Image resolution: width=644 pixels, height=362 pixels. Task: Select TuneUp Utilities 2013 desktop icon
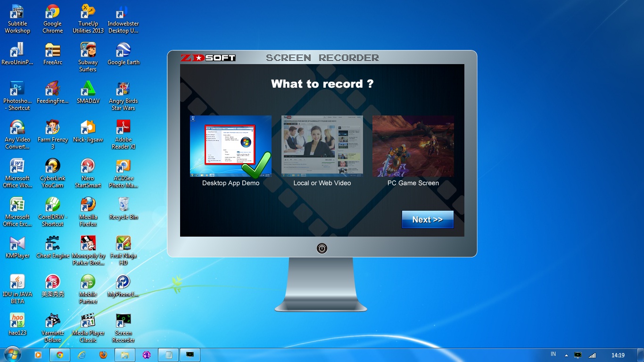[x=88, y=19]
